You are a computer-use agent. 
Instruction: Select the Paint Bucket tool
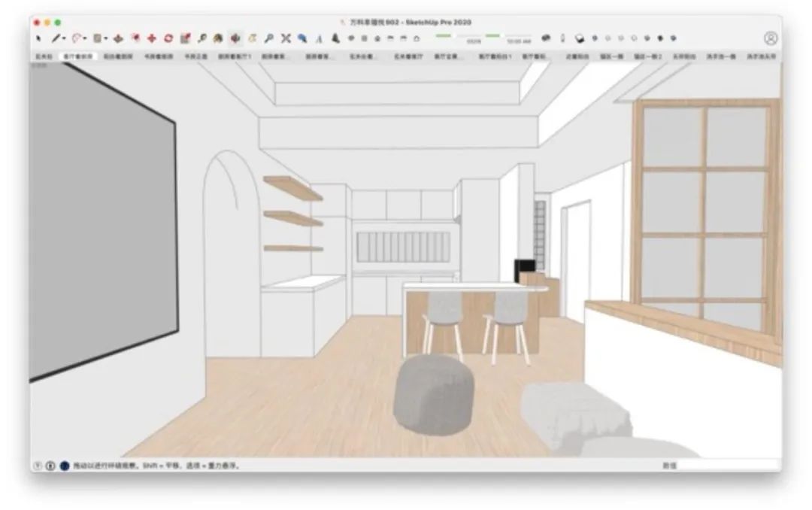218,38
